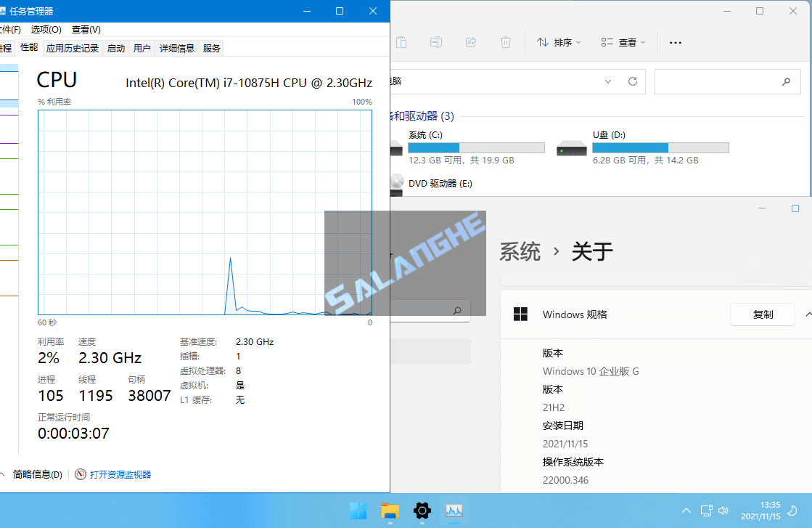Click the Settings search magnifier icon
The width and height of the screenshot is (812, 528).
pos(456,310)
